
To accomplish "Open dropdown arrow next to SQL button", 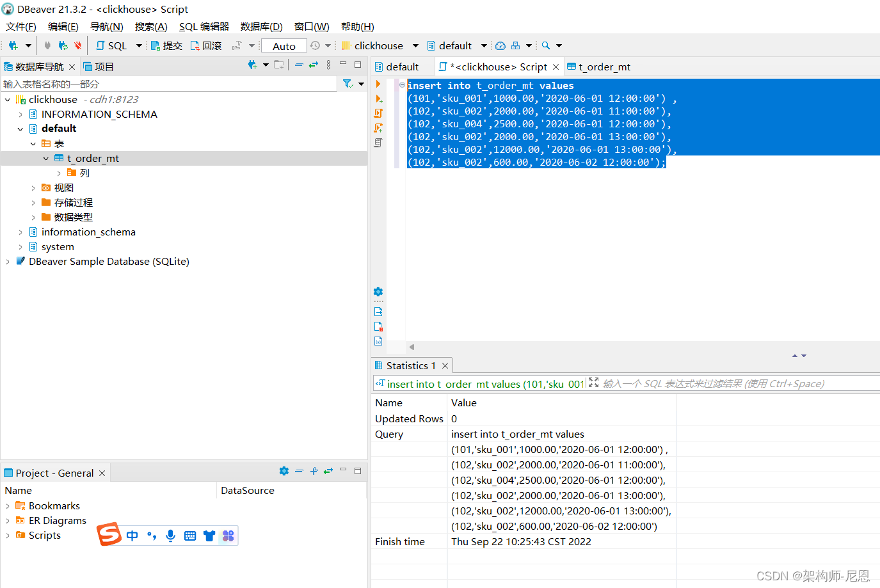I will [139, 45].
